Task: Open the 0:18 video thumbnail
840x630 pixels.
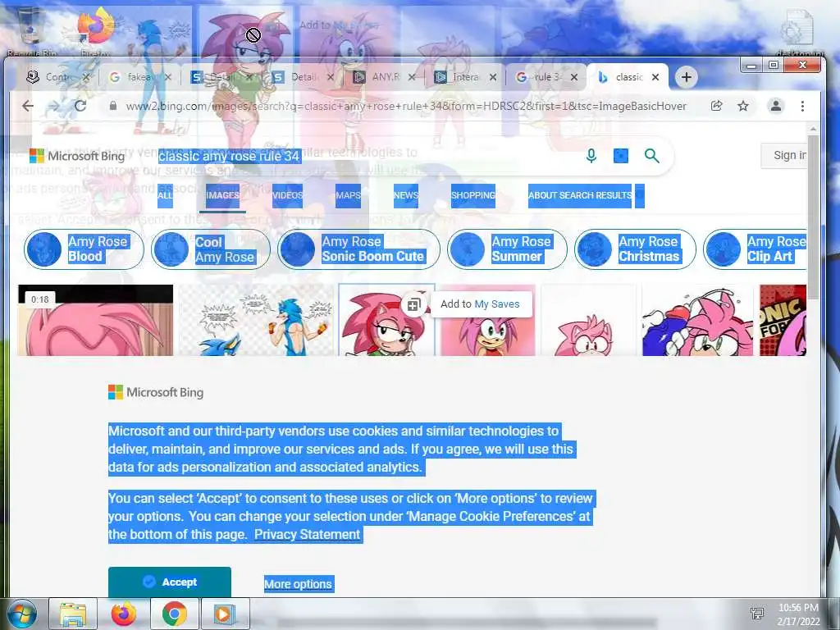Action: click(95, 320)
